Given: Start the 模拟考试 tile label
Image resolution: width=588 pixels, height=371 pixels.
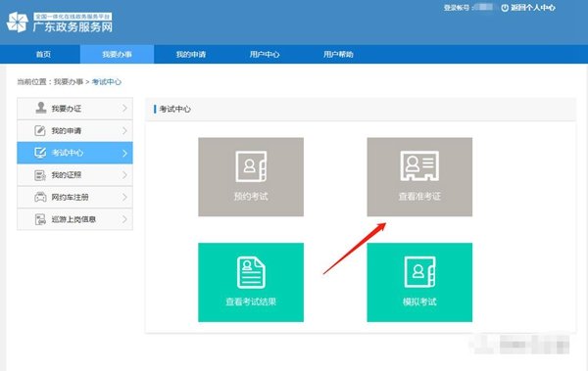Looking at the screenshot, I should click(419, 301).
